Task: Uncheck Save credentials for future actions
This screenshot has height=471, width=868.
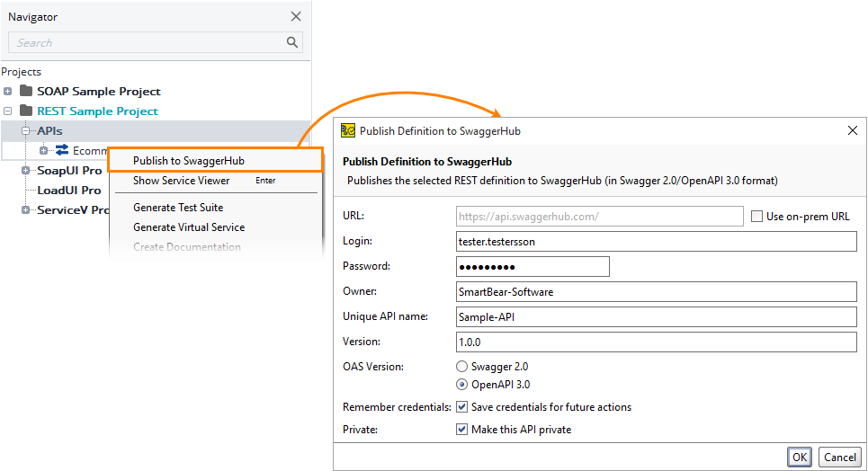Action: [461, 407]
